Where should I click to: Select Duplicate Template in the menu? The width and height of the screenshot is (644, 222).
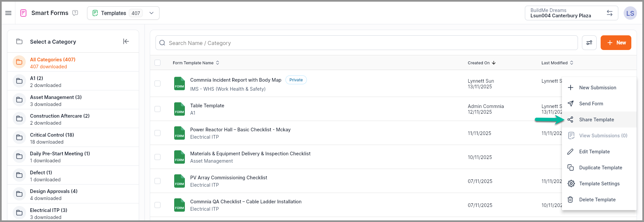coord(600,168)
